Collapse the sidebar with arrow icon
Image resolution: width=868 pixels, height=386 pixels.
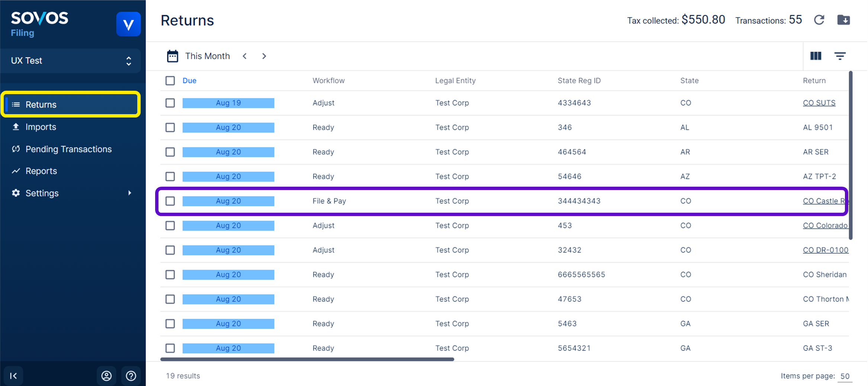pos(13,376)
